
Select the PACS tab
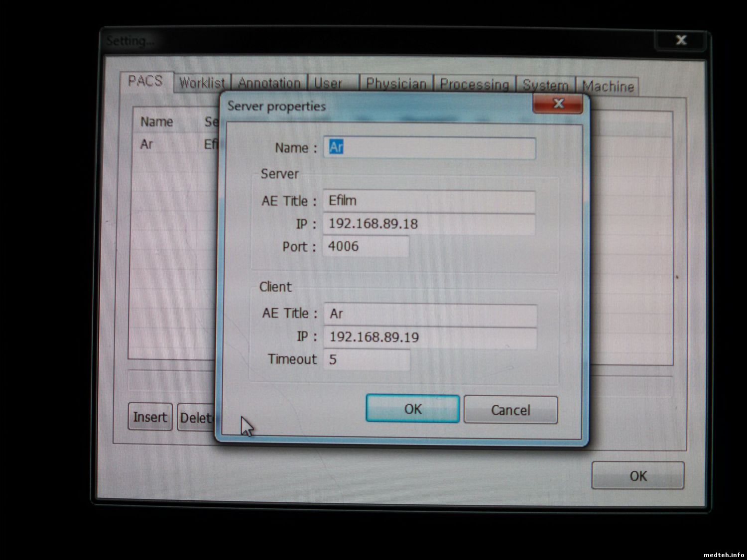click(x=145, y=81)
